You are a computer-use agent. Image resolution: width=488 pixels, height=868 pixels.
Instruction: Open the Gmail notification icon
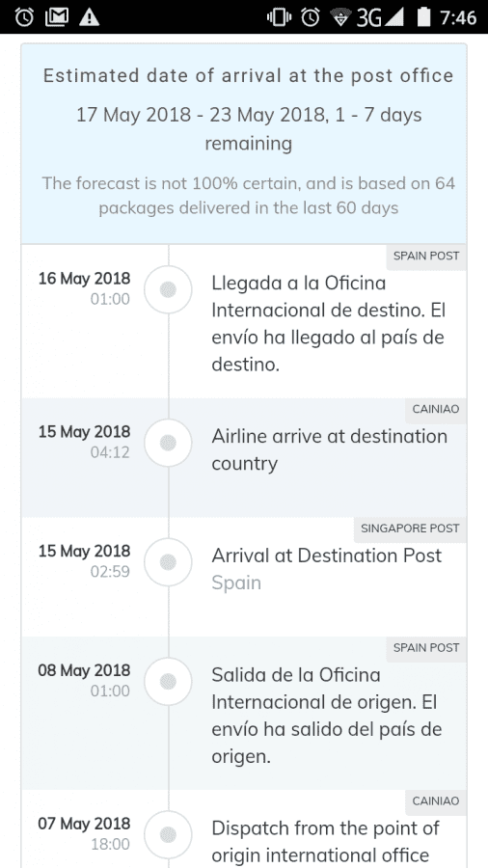pos(57,17)
